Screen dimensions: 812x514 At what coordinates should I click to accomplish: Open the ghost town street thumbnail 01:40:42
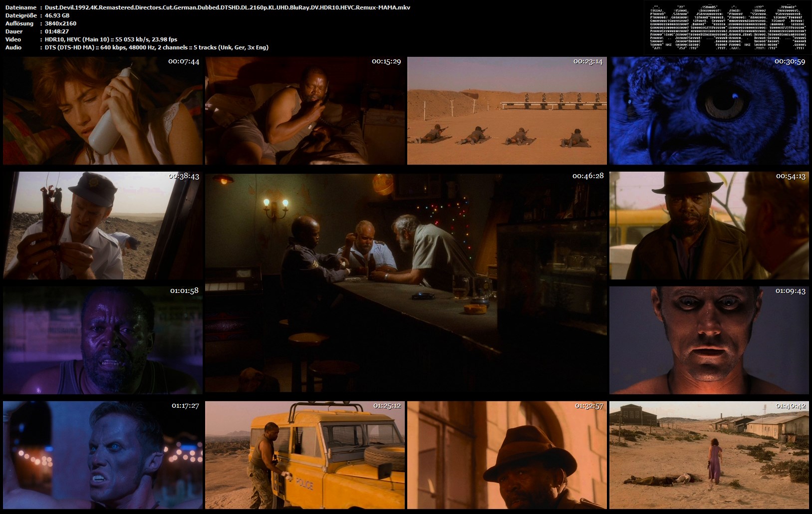[x=709, y=455]
